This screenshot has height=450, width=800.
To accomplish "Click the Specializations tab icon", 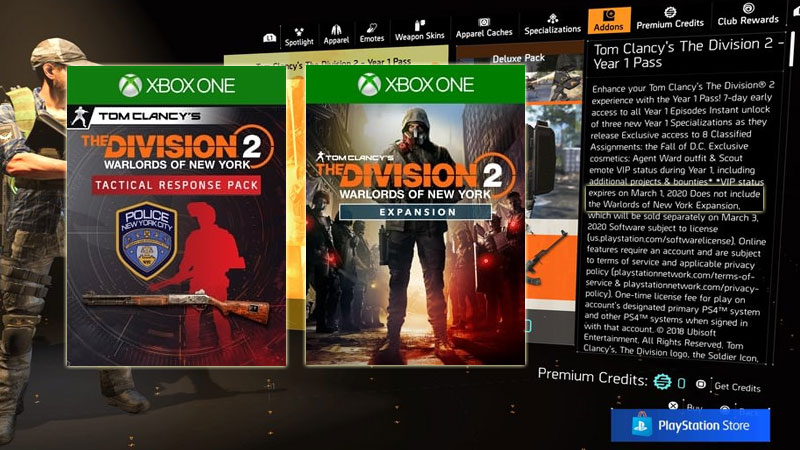I will 553,19.
